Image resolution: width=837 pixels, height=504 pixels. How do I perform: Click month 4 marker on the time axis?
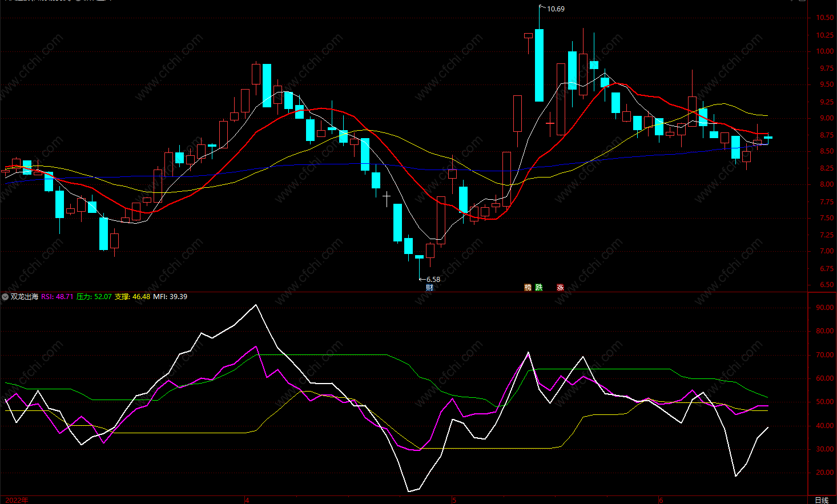pyautogui.click(x=247, y=501)
